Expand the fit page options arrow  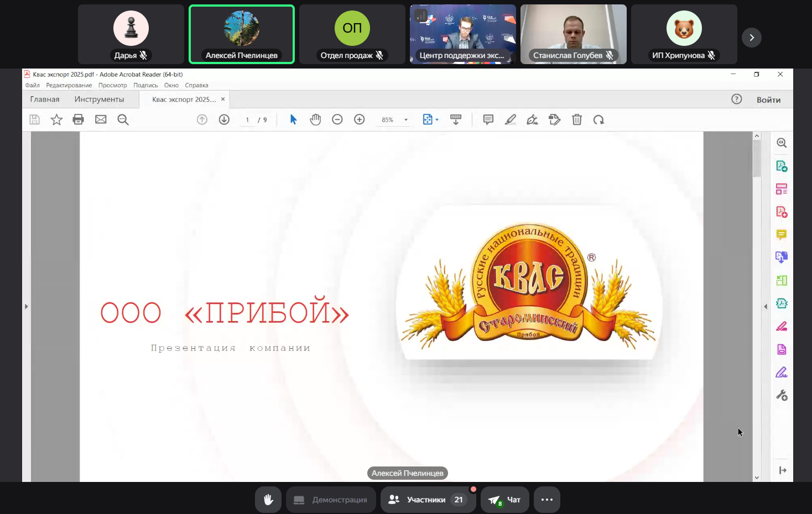click(x=437, y=120)
